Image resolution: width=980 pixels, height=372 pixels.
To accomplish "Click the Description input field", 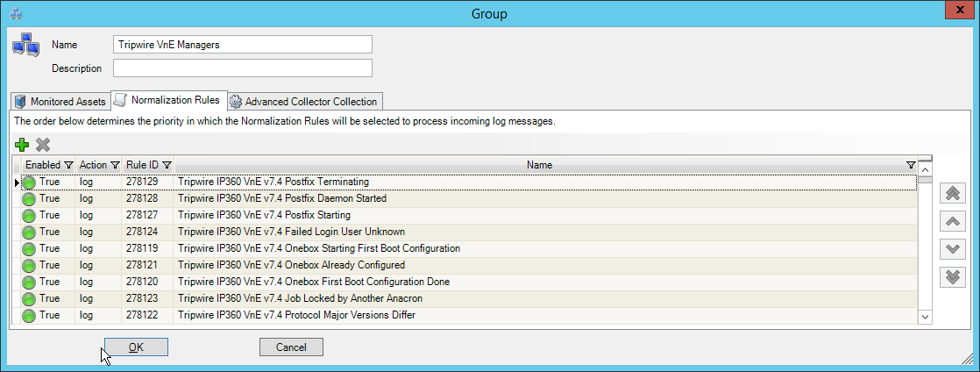I will pos(243,68).
